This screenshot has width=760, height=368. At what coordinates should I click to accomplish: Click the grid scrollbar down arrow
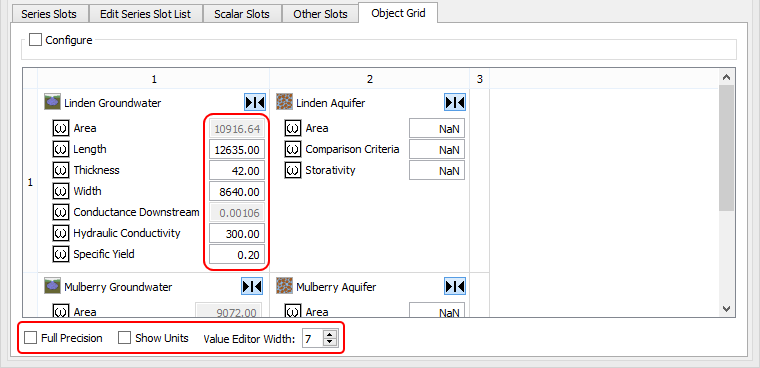726,308
